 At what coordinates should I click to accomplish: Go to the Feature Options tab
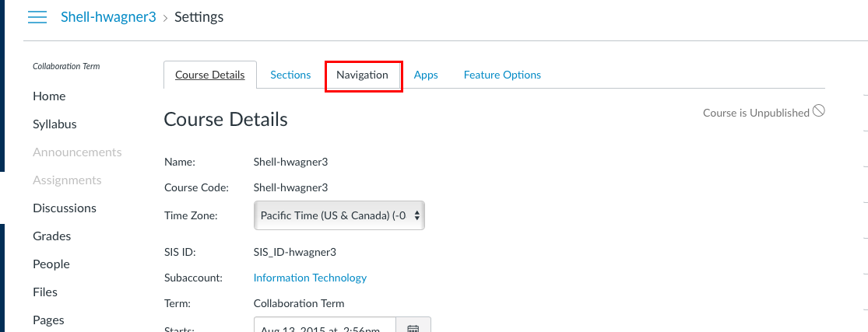(x=502, y=75)
